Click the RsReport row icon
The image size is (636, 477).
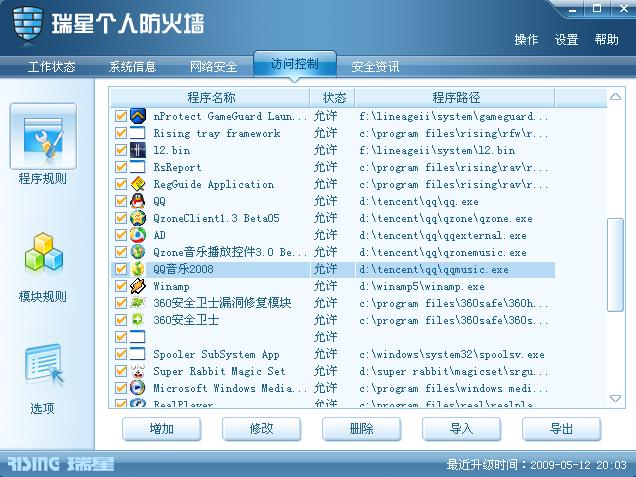(x=138, y=167)
